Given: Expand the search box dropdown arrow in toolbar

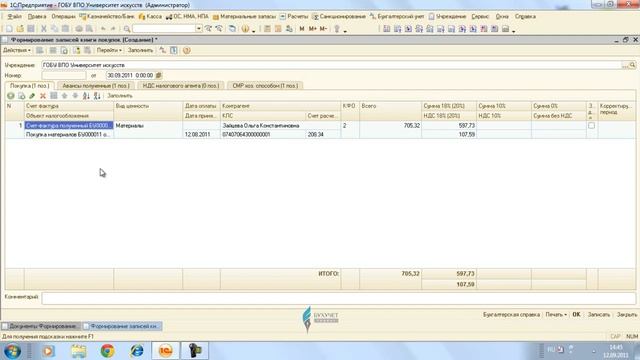Looking at the screenshot, I should (x=199, y=29).
